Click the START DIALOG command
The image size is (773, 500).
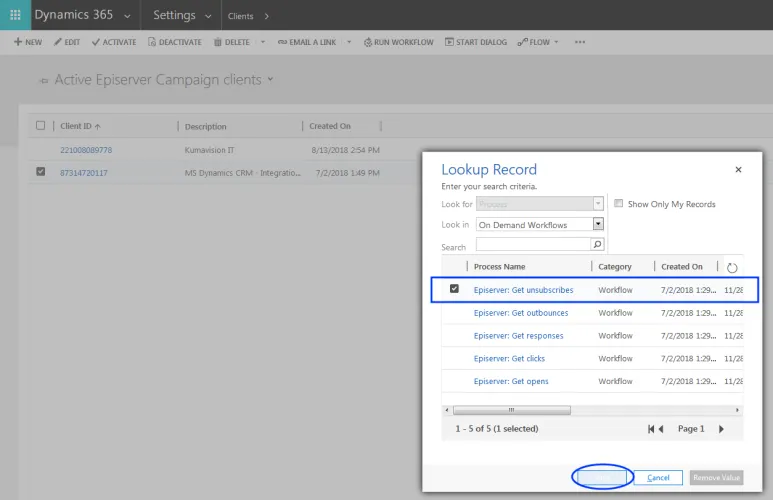point(476,42)
